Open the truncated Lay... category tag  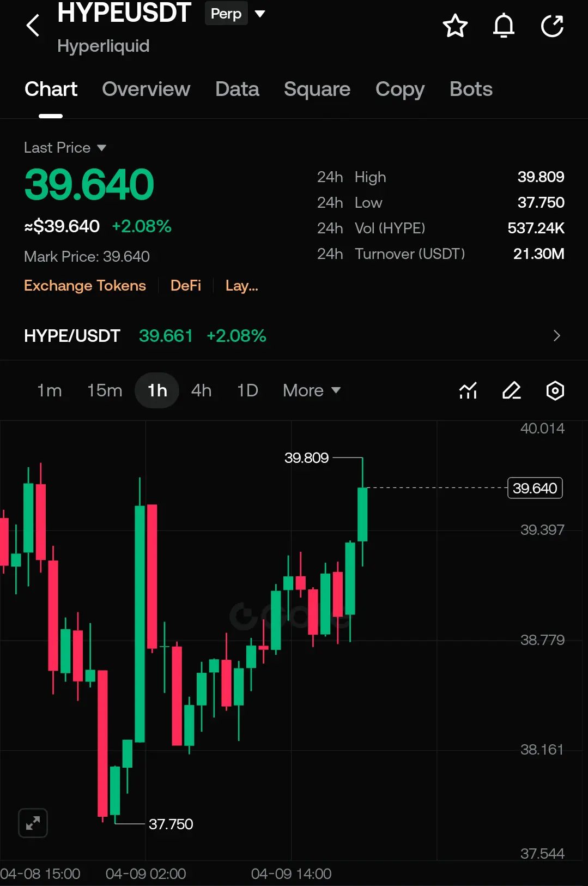coord(242,286)
